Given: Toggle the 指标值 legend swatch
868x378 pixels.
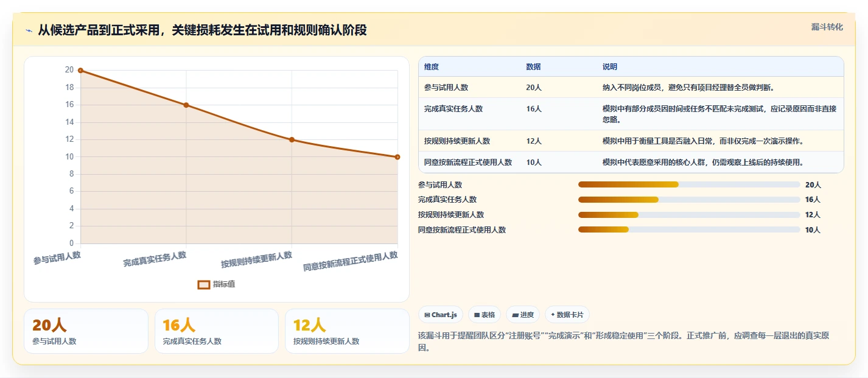Looking at the screenshot, I should tap(204, 284).
